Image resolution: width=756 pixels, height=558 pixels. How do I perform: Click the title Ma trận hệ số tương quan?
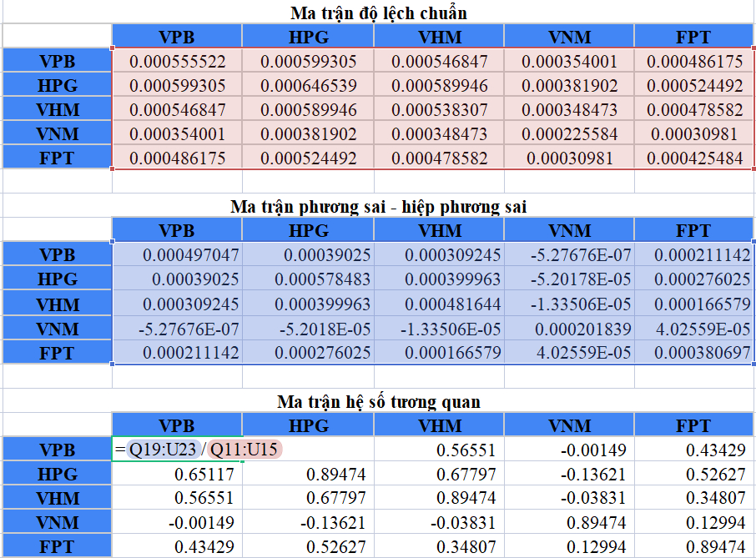379,401
